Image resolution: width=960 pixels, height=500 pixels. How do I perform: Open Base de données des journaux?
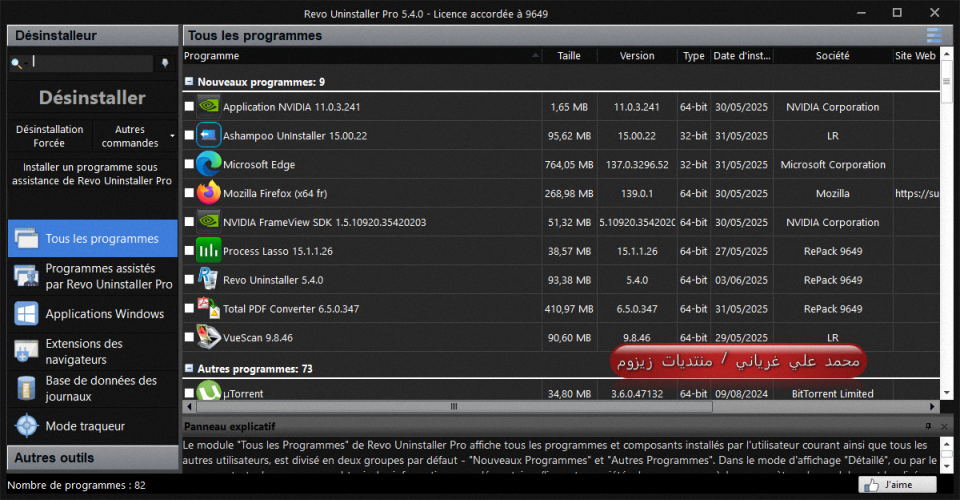(92, 389)
